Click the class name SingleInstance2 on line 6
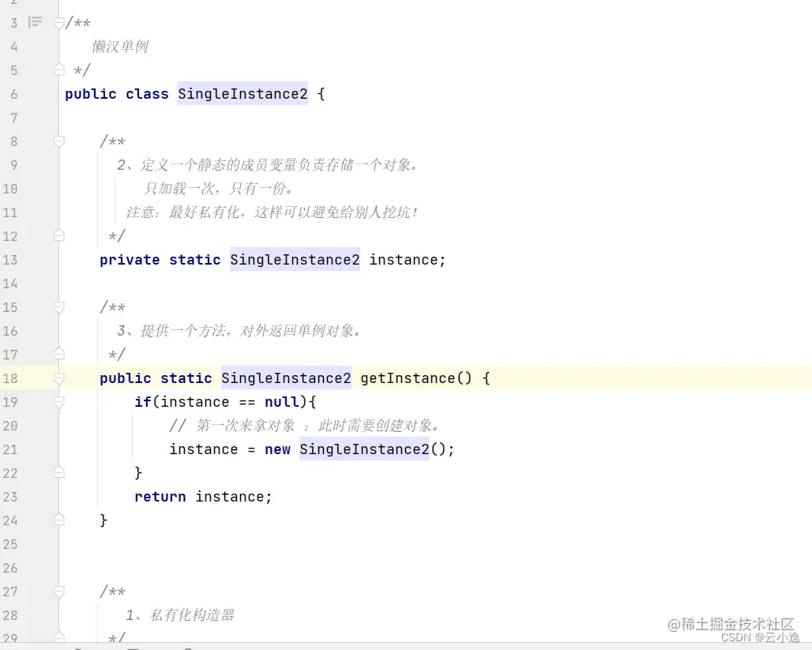Viewport: 812px width, 650px height. [x=242, y=94]
